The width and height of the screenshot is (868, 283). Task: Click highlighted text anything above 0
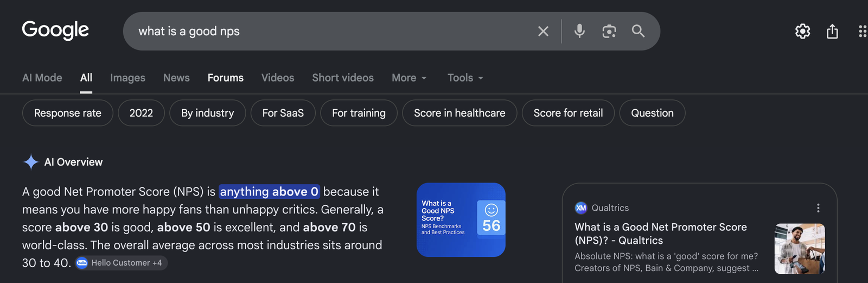pyautogui.click(x=269, y=192)
